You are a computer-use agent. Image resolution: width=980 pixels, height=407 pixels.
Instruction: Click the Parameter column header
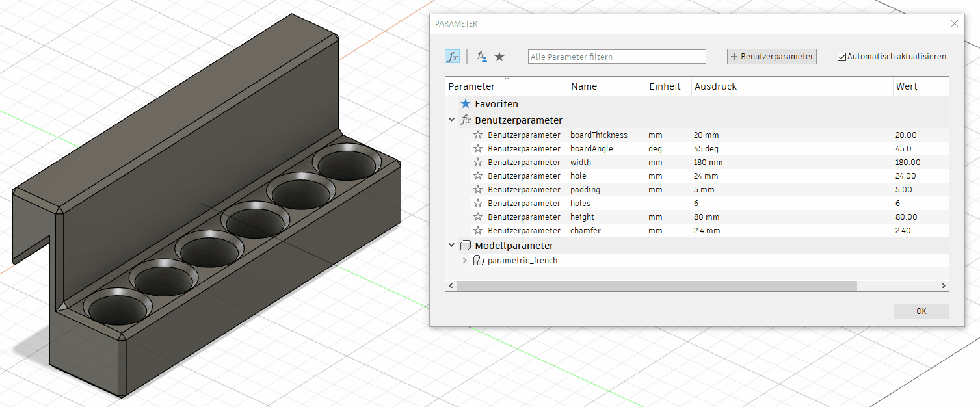(507, 86)
